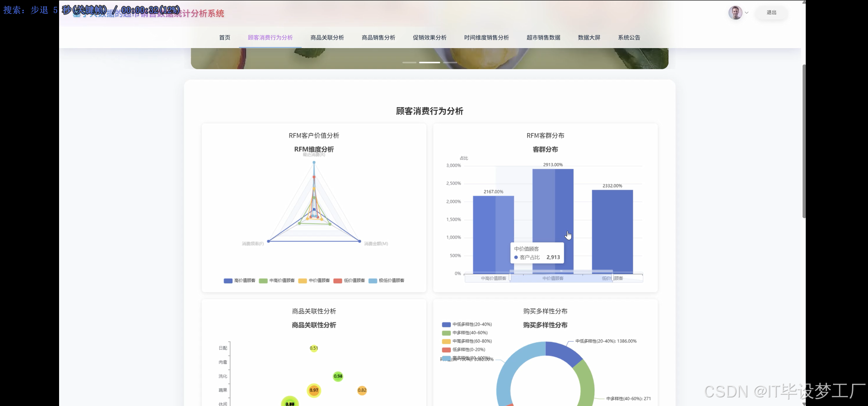Click the 2332.00% 低价值顾客 bar
Image resolution: width=868 pixels, height=406 pixels.
click(612, 232)
